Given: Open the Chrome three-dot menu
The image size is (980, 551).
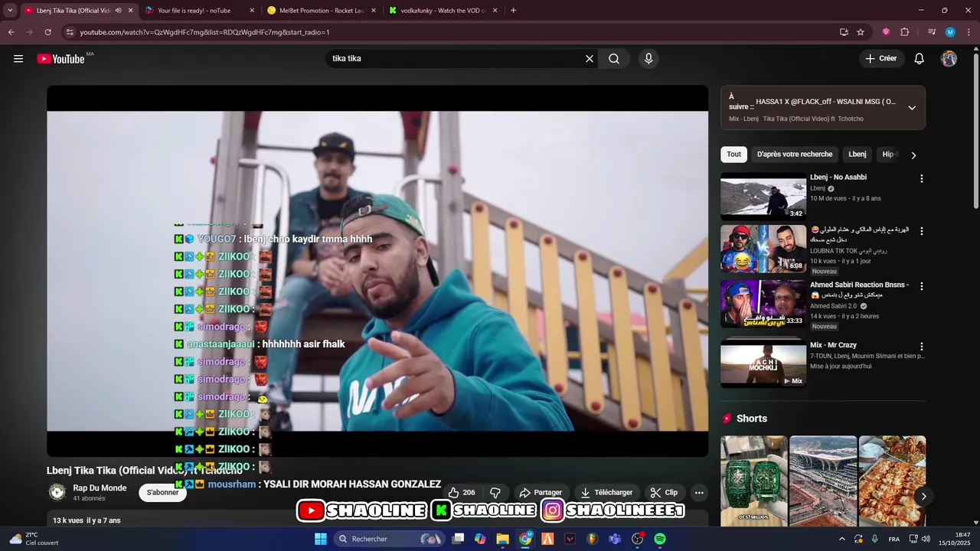Looking at the screenshot, I should pos(969,32).
